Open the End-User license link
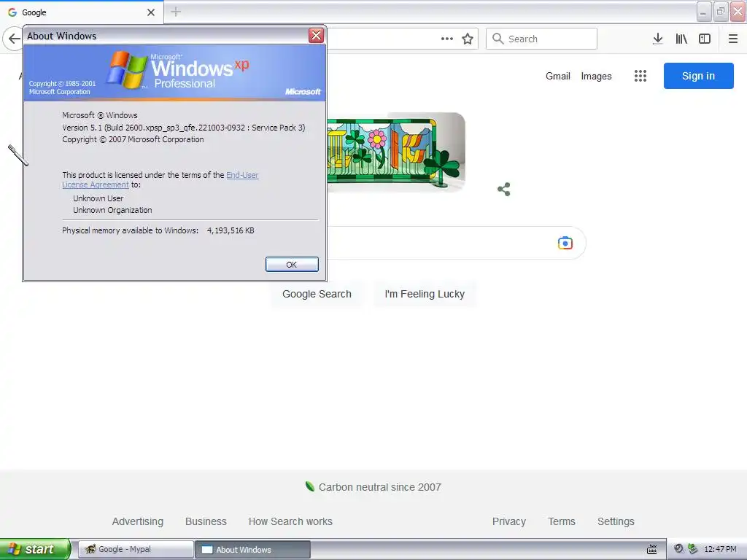Screen dimensions: 747x560 coord(242,175)
